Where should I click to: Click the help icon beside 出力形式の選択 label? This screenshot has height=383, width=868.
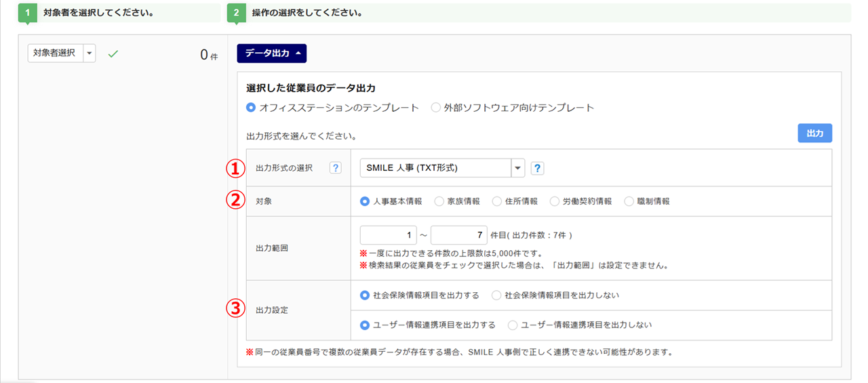(335, 168)
